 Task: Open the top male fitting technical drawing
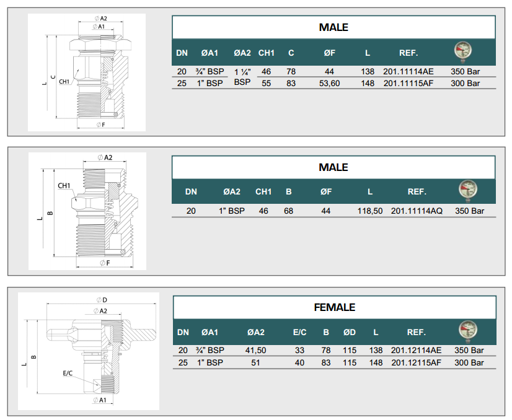click(x=87, y=72)
